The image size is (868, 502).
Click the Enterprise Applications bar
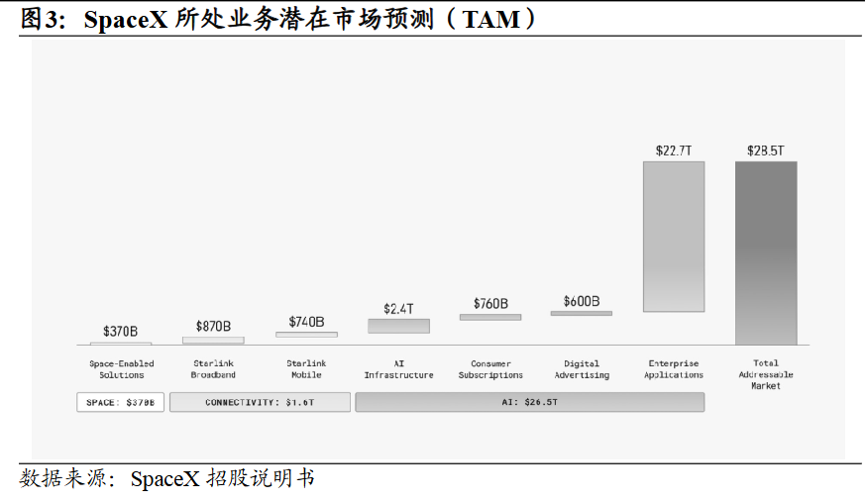tap(674, 237)
